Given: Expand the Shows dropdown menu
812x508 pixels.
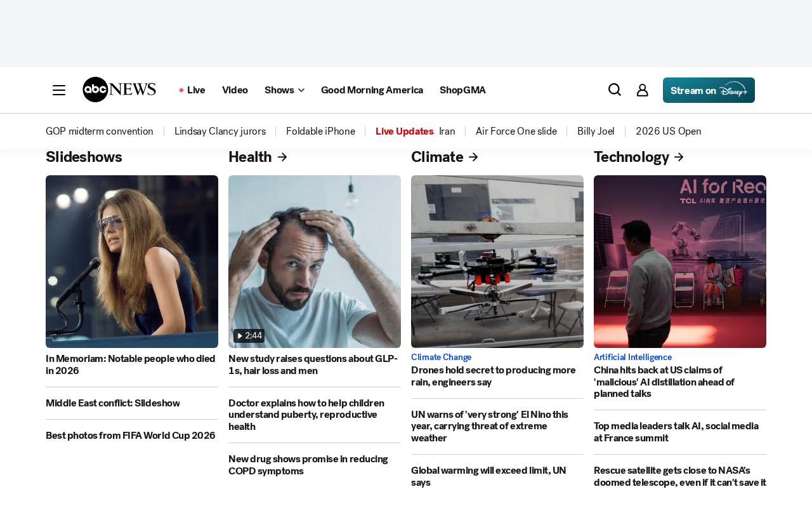Looking at the screenshot, I should tap(284, 90).
